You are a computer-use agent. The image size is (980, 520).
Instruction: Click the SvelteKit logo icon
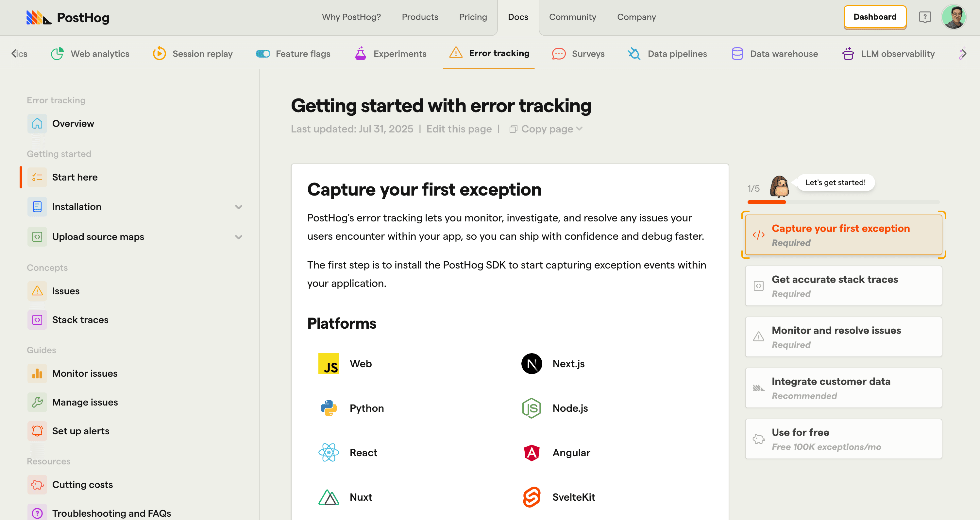click(532, 497)
